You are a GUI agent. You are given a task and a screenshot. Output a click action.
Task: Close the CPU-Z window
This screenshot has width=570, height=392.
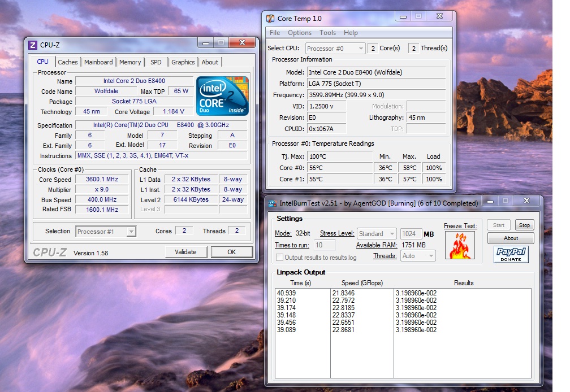242,43
